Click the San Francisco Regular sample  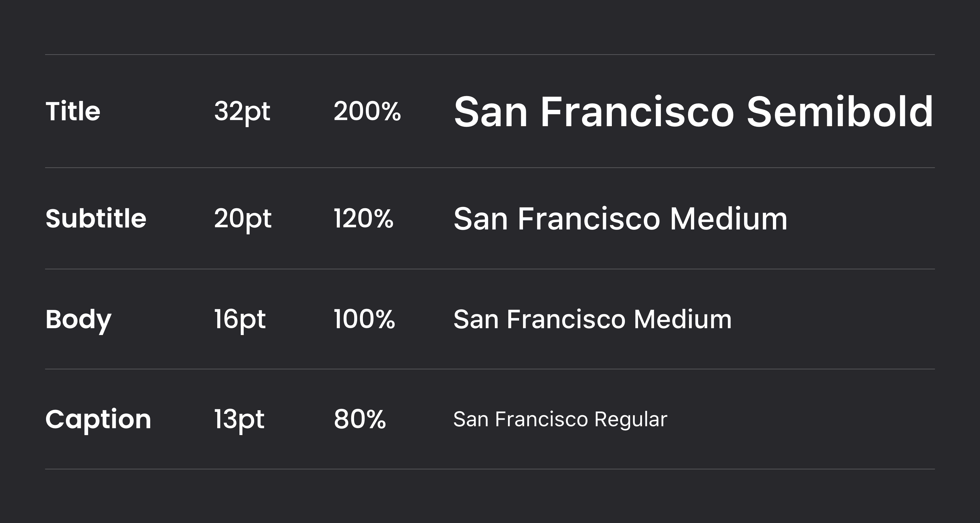pyautogui.click(x=560, y=419)
